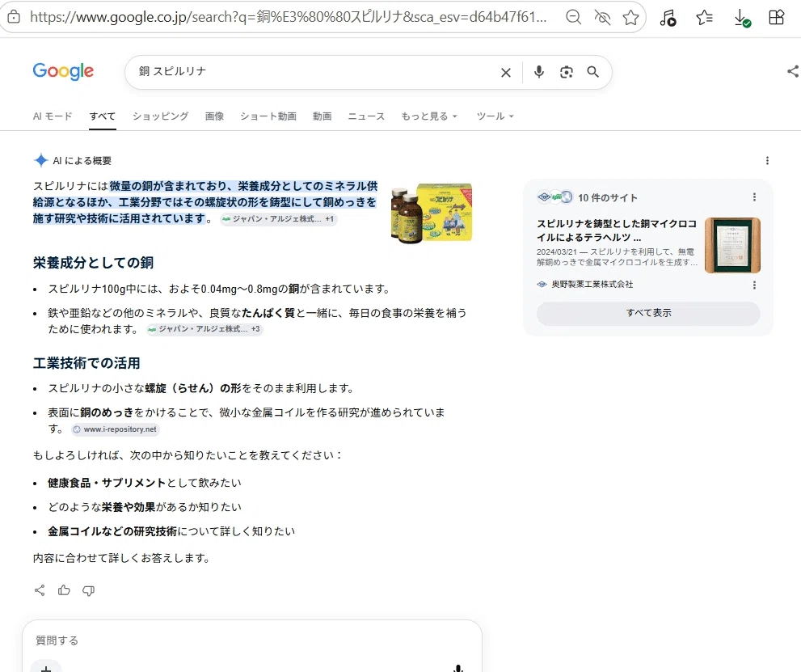Image resolution: width=801 pixels, height=672 pixels.
Task: Expand the ツール dropdown
Action: 495,116
